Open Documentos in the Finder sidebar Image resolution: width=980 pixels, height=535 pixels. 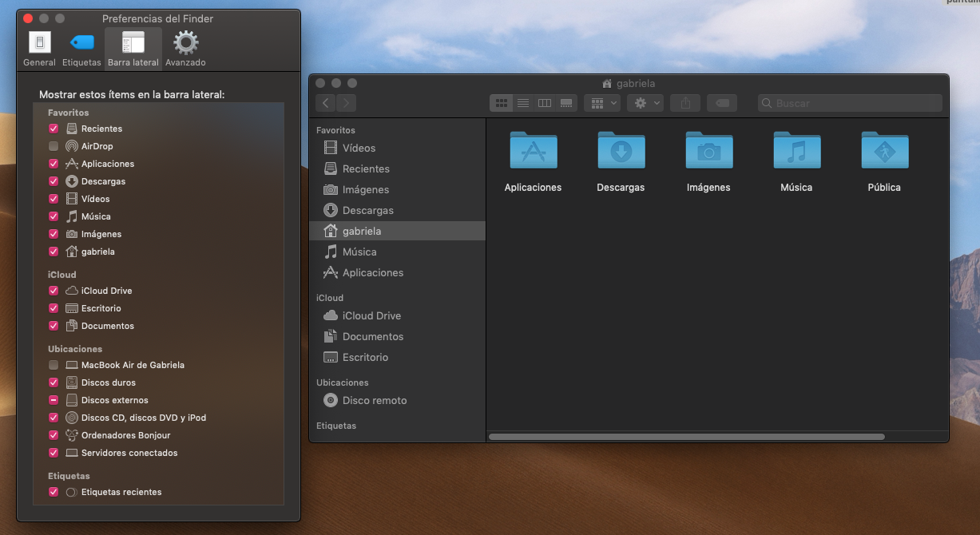397,336
